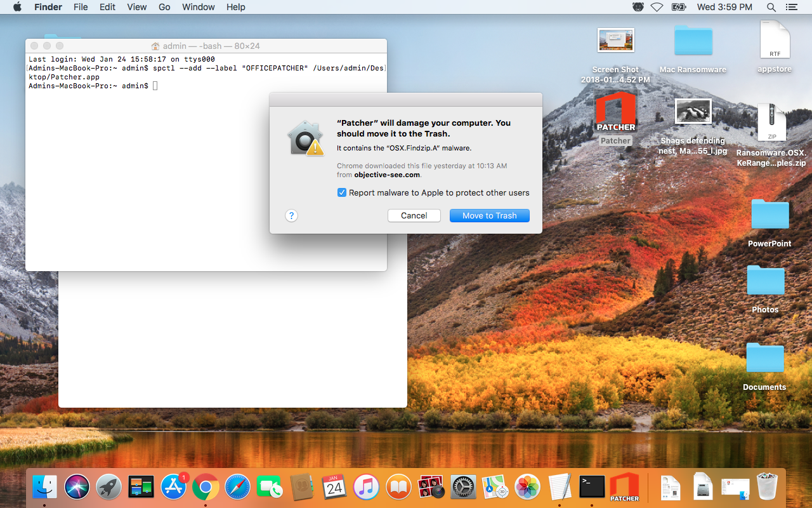Open System Preferences gear in Dock
The image size is (812, 508).
point(463,487)
